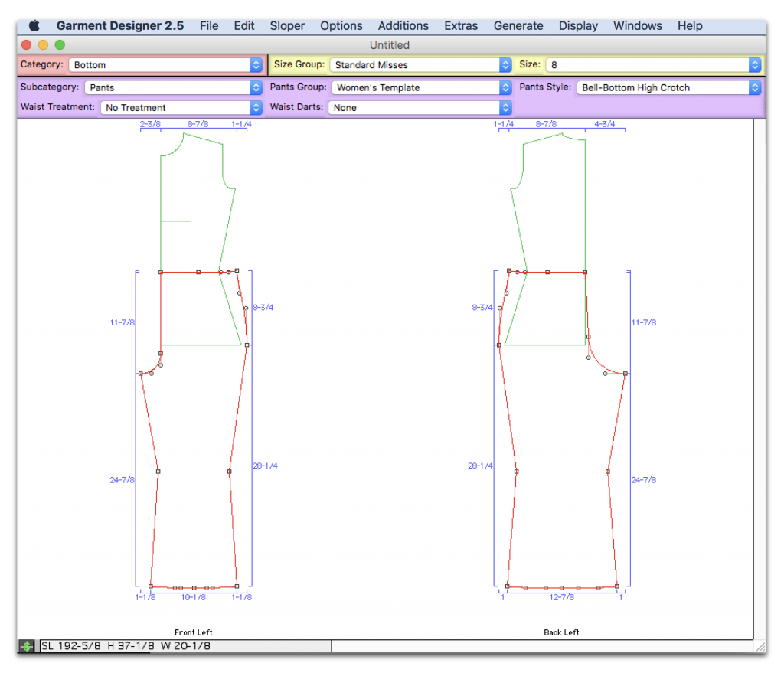Image resolution: width=784 pixels, height=673 pixels.
Task: Click the window resize grip corner
Action: (760, 646)
